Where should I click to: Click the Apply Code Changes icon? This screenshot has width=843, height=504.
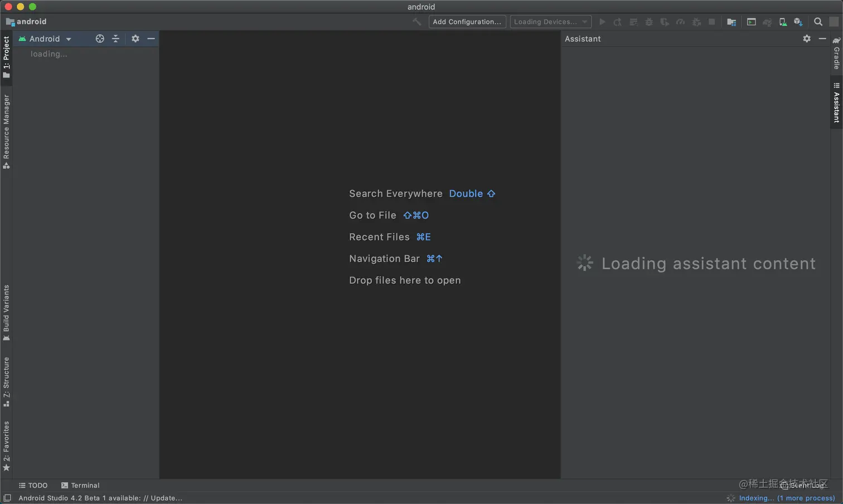point(633,22)
